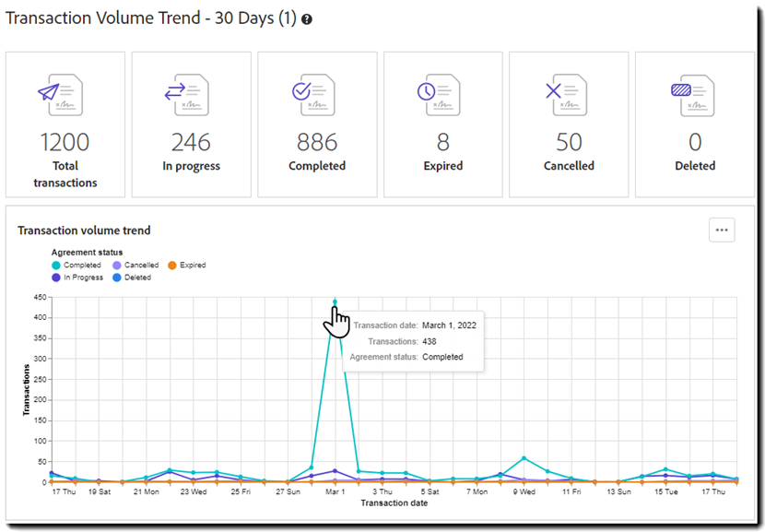The width and height of the screenshot is (765, 532).
Task: Click the Completed checkmark document icon
Action: pos(317,95)
